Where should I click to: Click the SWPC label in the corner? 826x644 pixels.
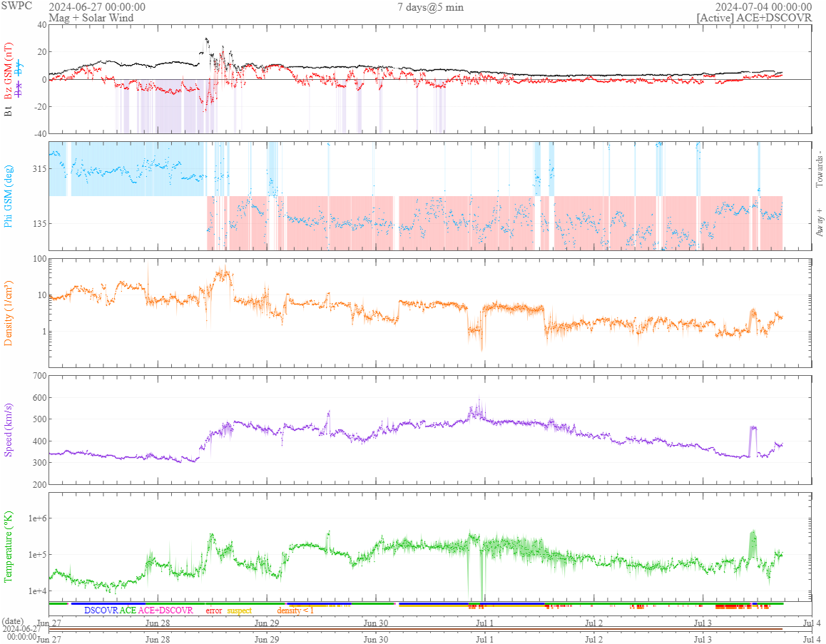tap(17, 6)
